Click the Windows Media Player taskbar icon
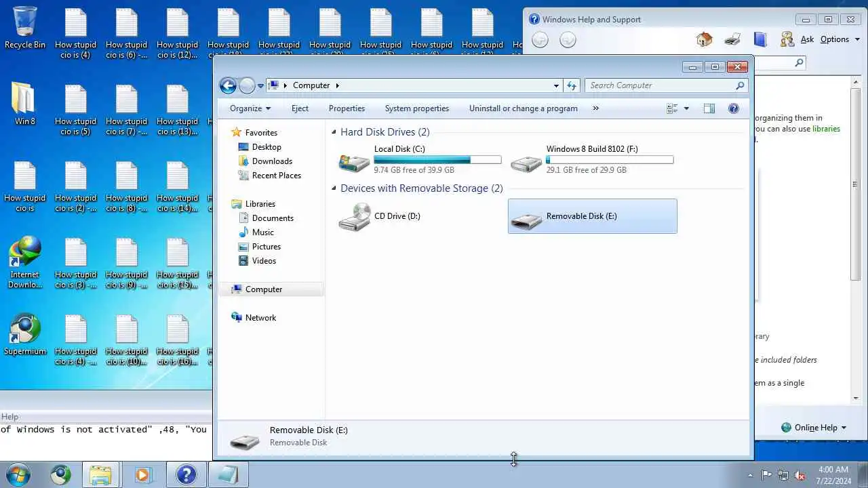This screenshot has height=488, width=868. tap(143, 474)
